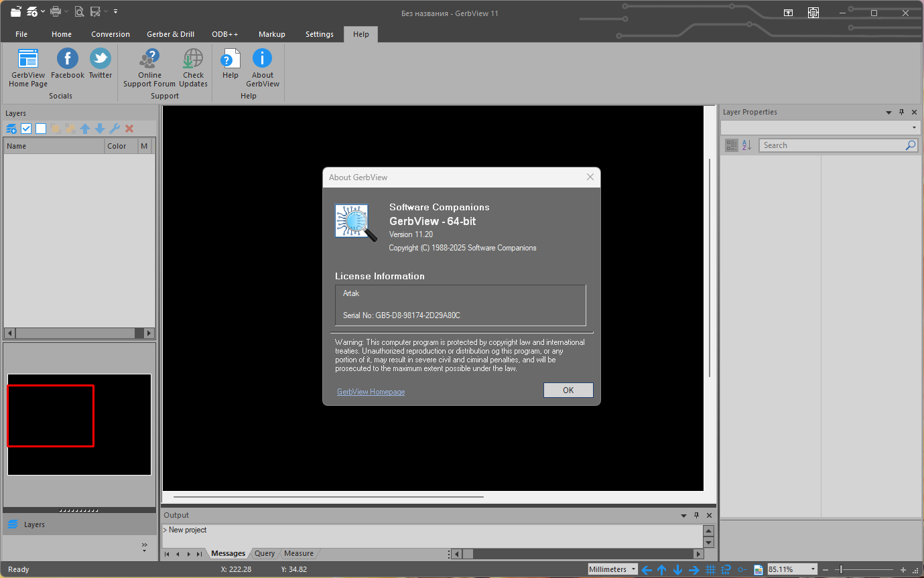
Task: Click the wrench layer settings icon
Action: 115,129
